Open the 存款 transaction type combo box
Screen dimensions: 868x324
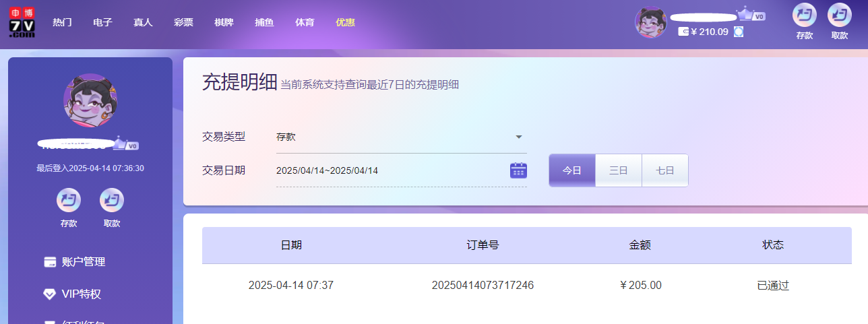point(398,137)
